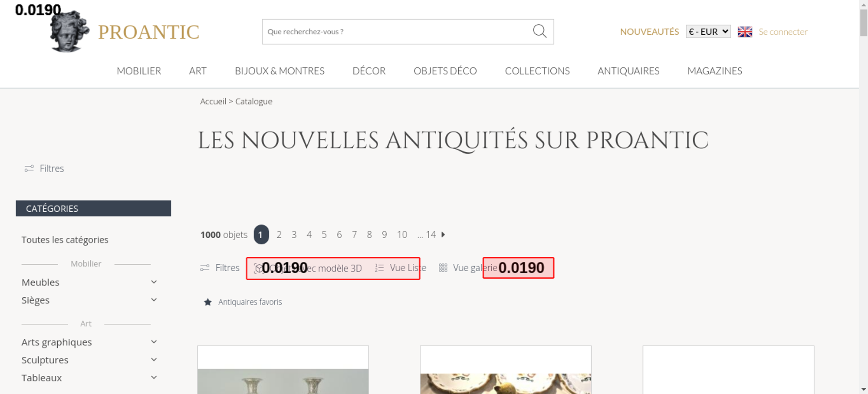Click the sidebar Filtres sliders icon
This screenshot has height=394, width=868.
[x=29, y=168]
